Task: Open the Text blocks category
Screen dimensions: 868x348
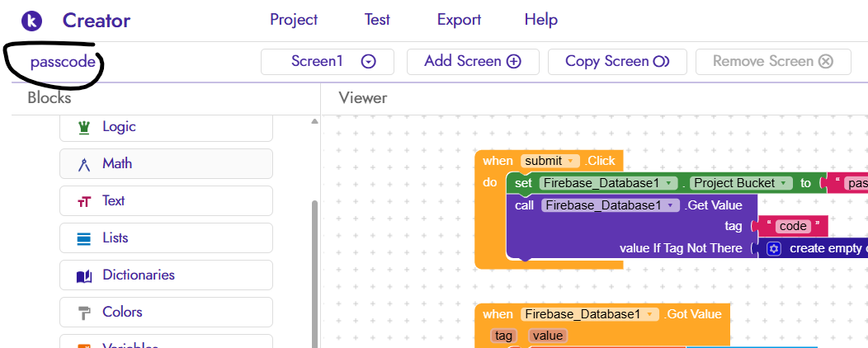Action: pos(166,201)
